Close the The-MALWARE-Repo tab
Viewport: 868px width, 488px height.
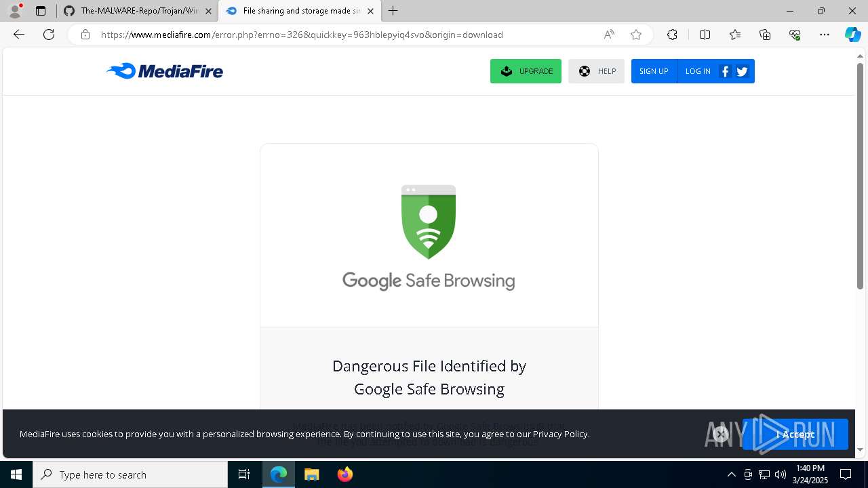pyautogui.click(x=208, y=11)
